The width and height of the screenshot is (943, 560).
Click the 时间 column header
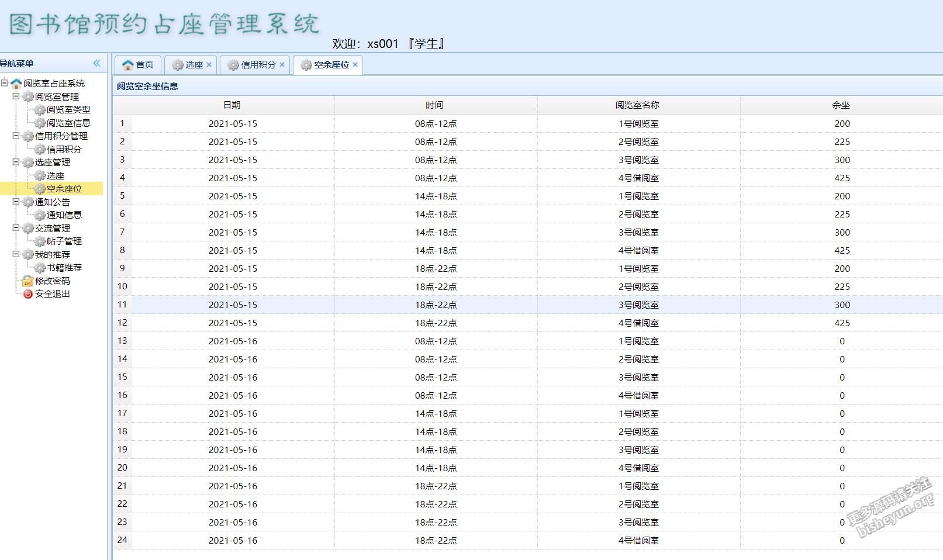[436, 105]
